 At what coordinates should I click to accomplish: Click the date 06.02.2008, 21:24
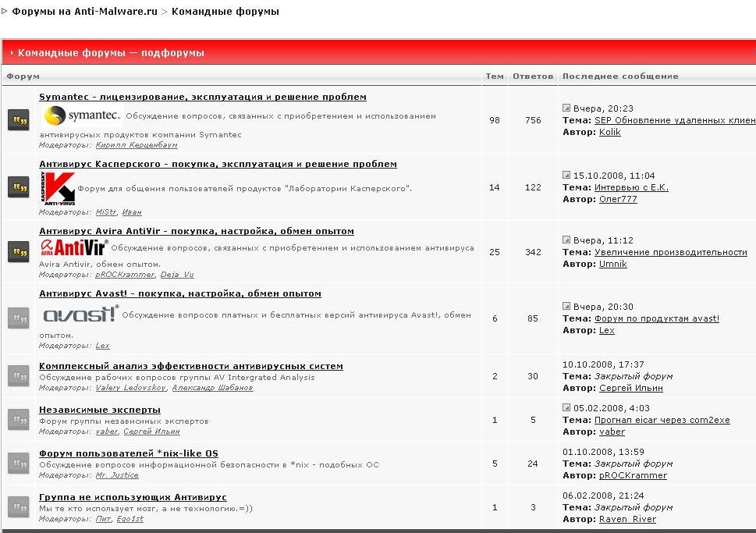coord(603,496)
